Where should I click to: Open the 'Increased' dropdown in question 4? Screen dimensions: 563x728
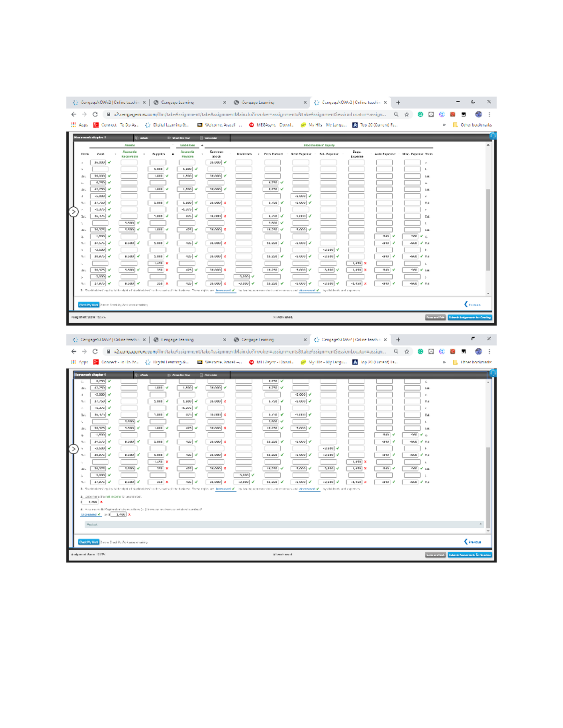[x=91, y=515]
